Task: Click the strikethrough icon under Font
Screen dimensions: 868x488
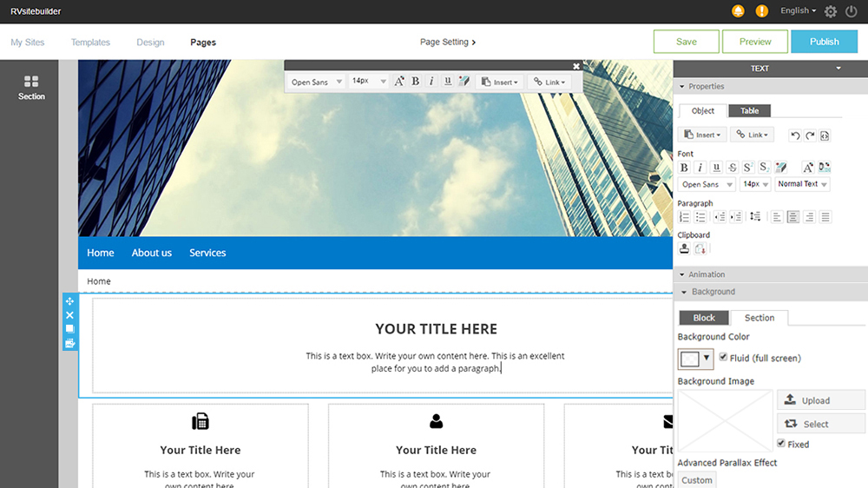Action: (733, 168)
